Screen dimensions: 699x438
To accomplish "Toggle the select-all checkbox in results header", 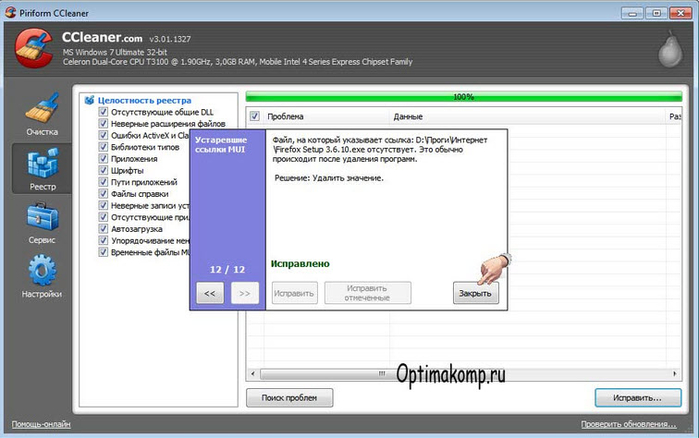I will 255,116.
